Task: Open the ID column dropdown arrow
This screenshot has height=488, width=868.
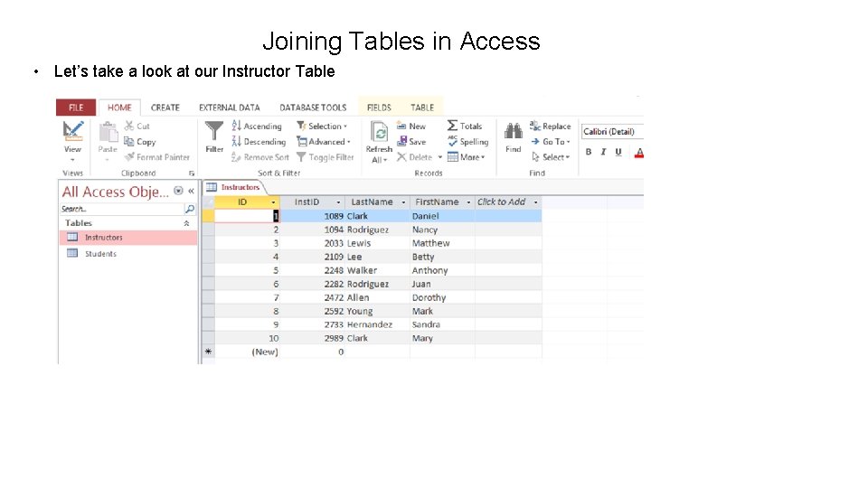Action: click(273, 202)
